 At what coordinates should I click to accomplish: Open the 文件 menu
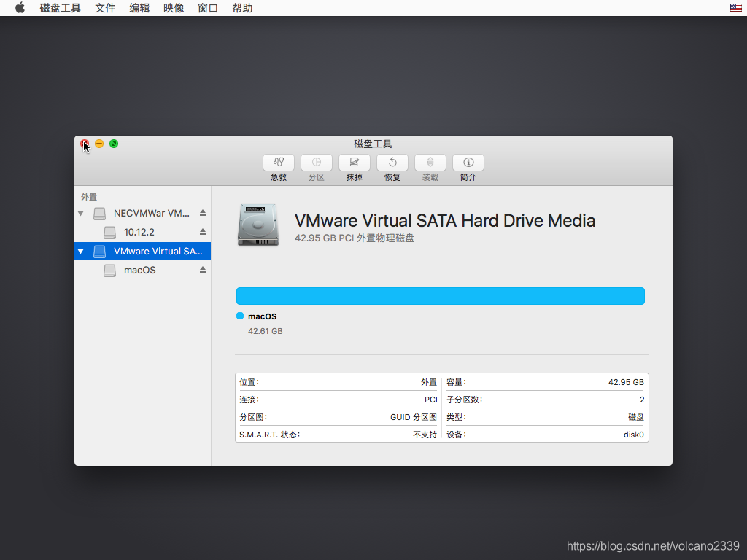(x=105, y=8)
